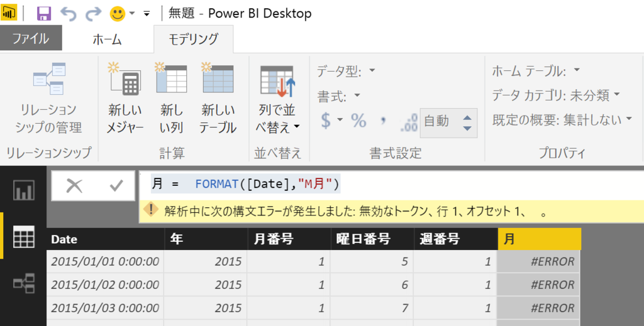This screenshot has height=326, width=644.
Task: Add a 新しい列
Action: tap(171, 97)
